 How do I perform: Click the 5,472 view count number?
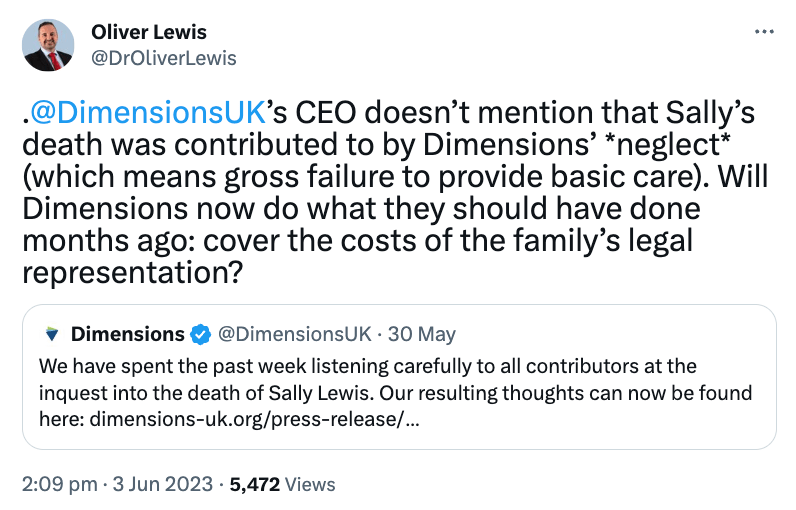tap(255, 484)
